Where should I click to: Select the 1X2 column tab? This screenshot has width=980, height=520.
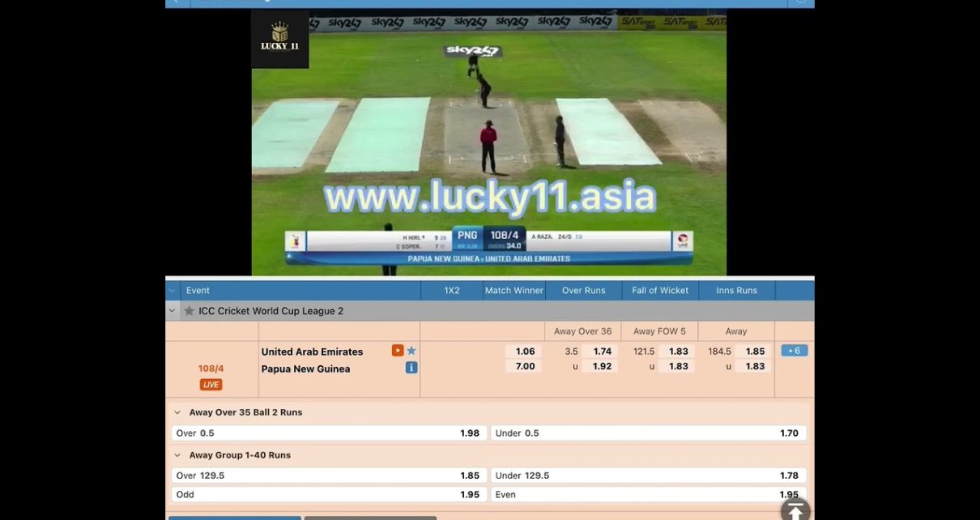tap(452, 291)
